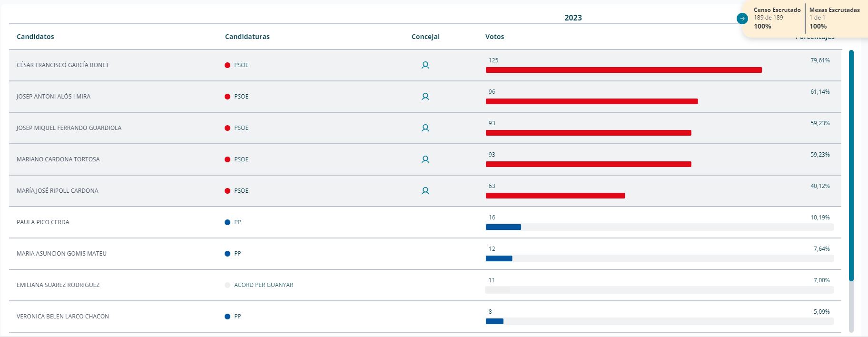
Task: Click concejal icon for Josep Miquel Ferrando
Action: tap(425, 128)
